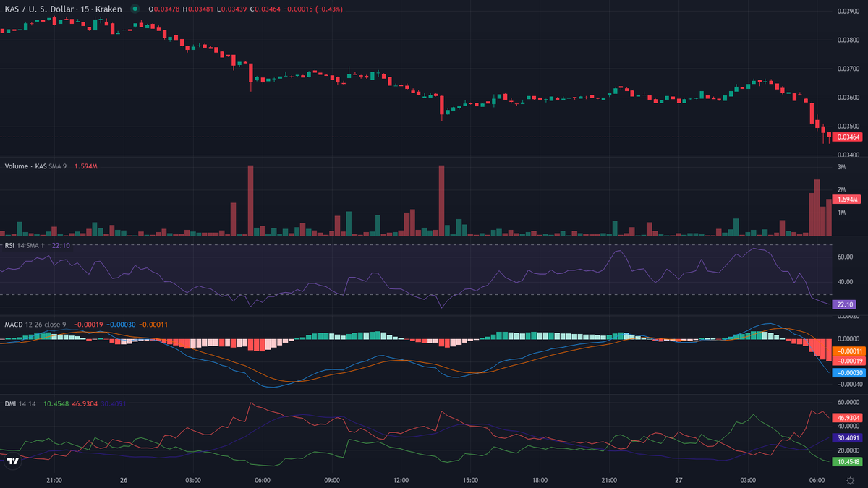Click the 0.03700 price axis label
The width and height of the screenshot is (868, 488).
pyautogui.click(x=848, y=69)
